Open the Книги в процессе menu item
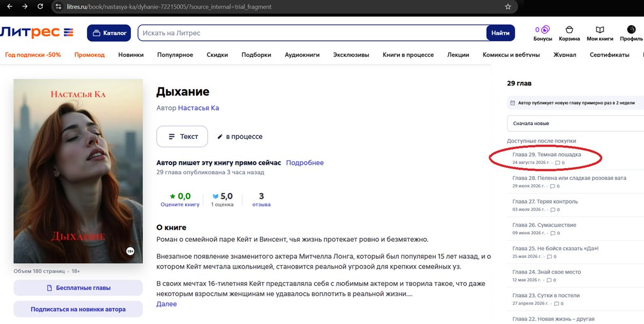This screenshot has width=644, height=324. pyautogui.click(x=408, y=55)
